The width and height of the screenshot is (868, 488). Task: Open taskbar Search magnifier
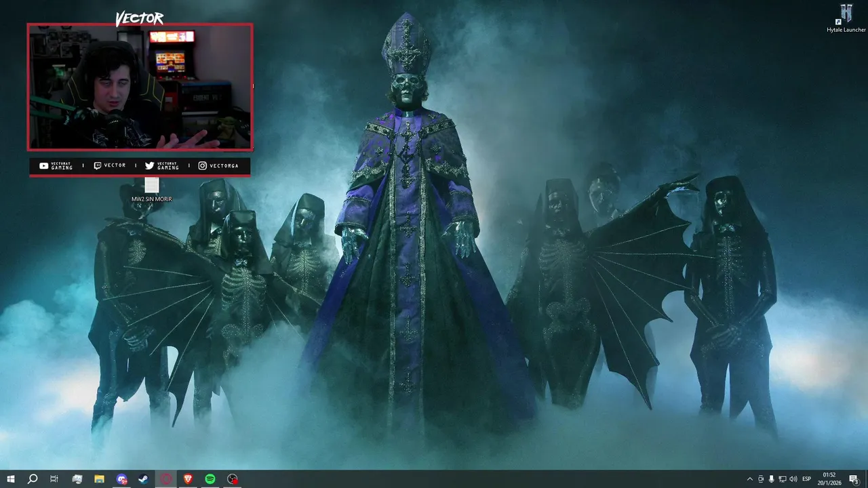coord(33,479)
